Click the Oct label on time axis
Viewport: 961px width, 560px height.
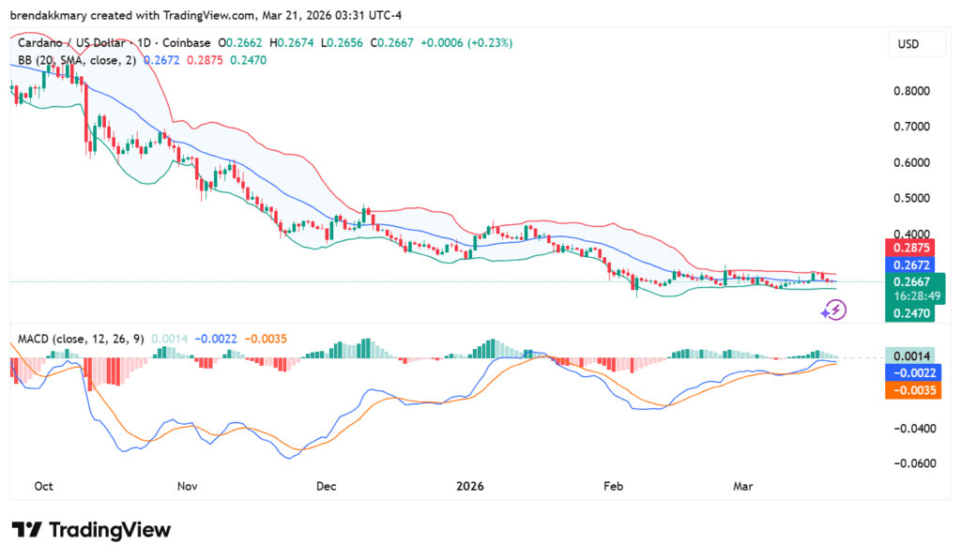coord(43,487)
